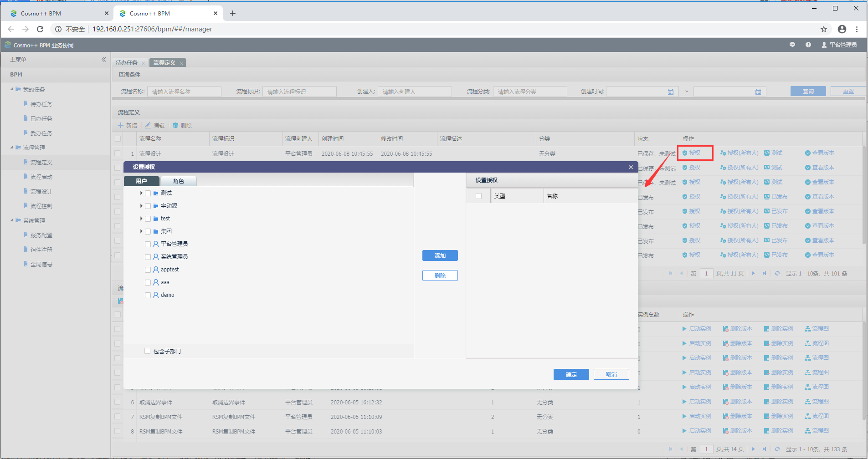Image resolution: width=868 pixels, height=459 pixels.
Task: Open the 平台管理员 user menu
Action: coord(839,45)
